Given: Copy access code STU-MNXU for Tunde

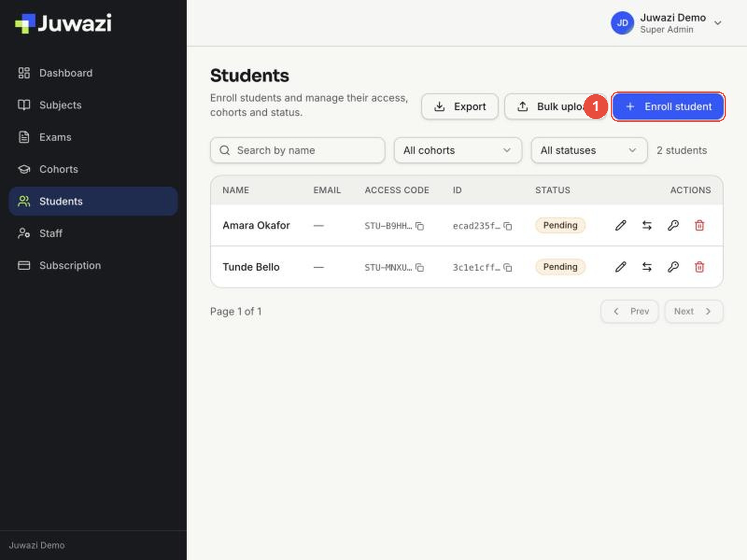Looking at the screenshot, I should (x=420, y=267).
